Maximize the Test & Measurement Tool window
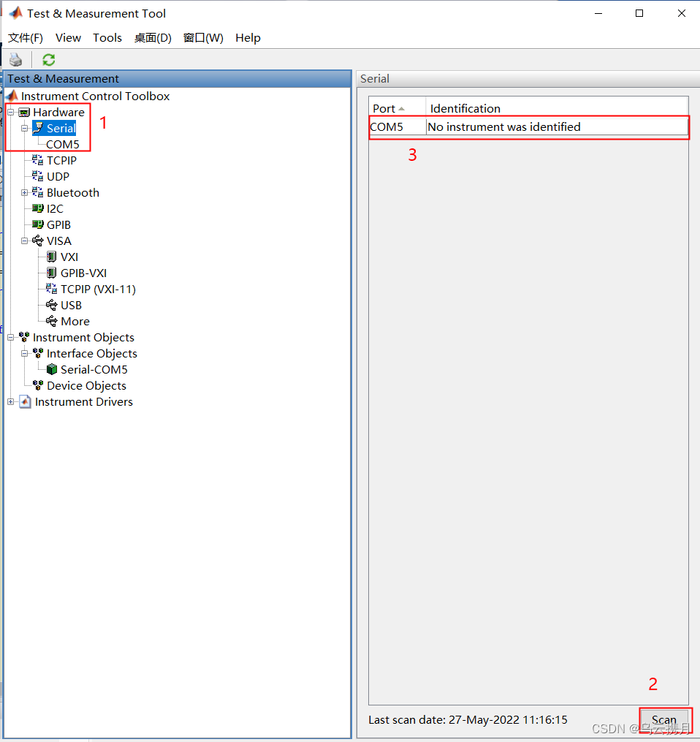The image size is (700, 742). click(x=639, y=13)
